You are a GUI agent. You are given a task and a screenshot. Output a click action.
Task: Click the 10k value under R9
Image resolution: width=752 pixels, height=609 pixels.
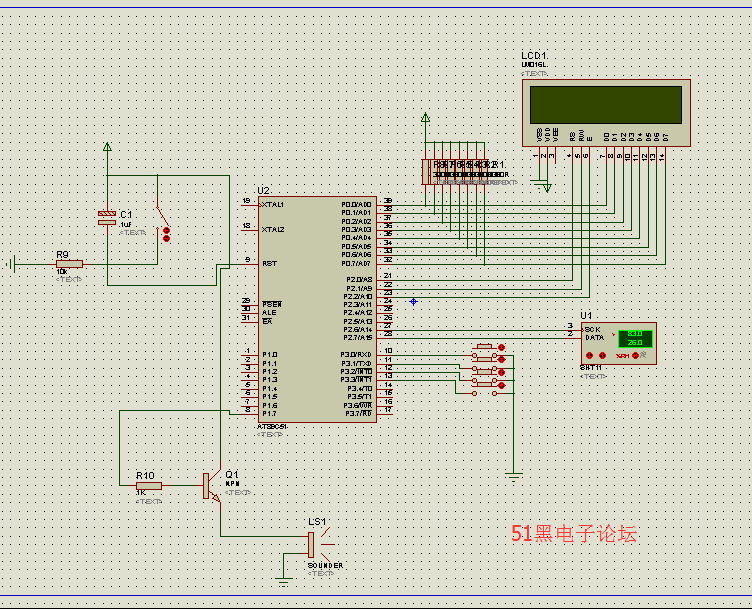coord(62,272)
